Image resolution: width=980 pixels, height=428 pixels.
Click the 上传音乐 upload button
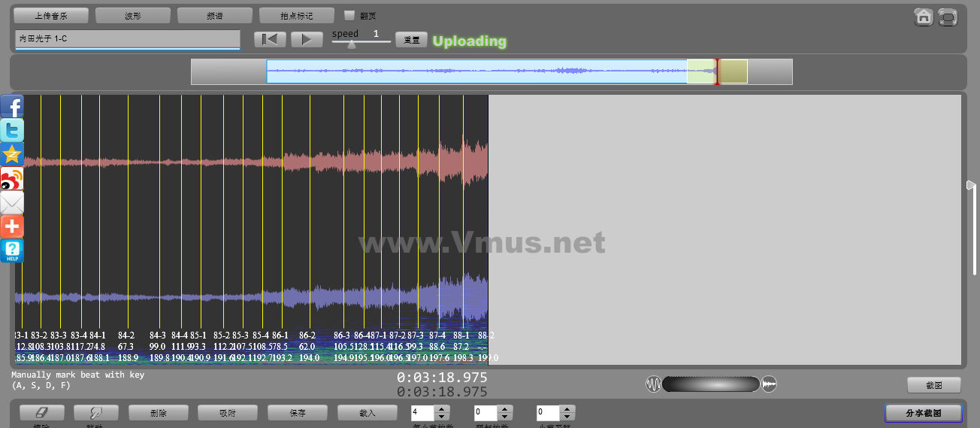pyautogui.click(x=51, y=16)
